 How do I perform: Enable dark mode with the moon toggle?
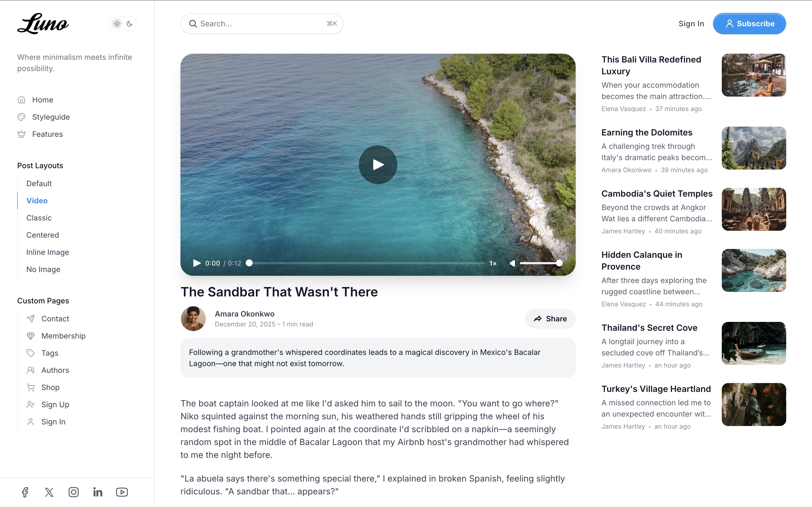point(129,24)
